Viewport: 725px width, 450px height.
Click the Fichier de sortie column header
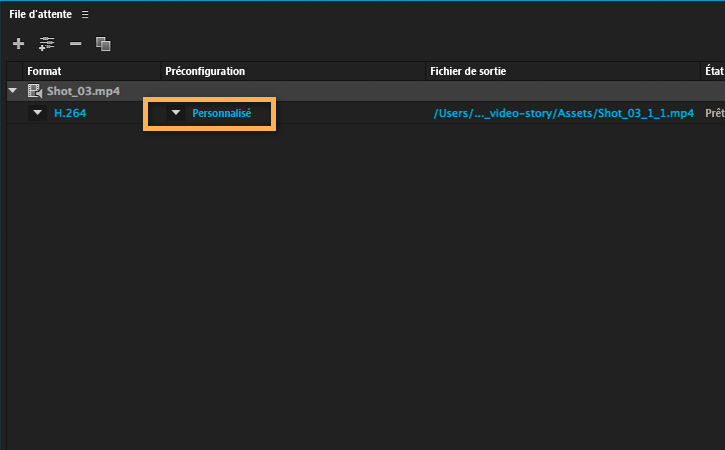click(468, 71)
